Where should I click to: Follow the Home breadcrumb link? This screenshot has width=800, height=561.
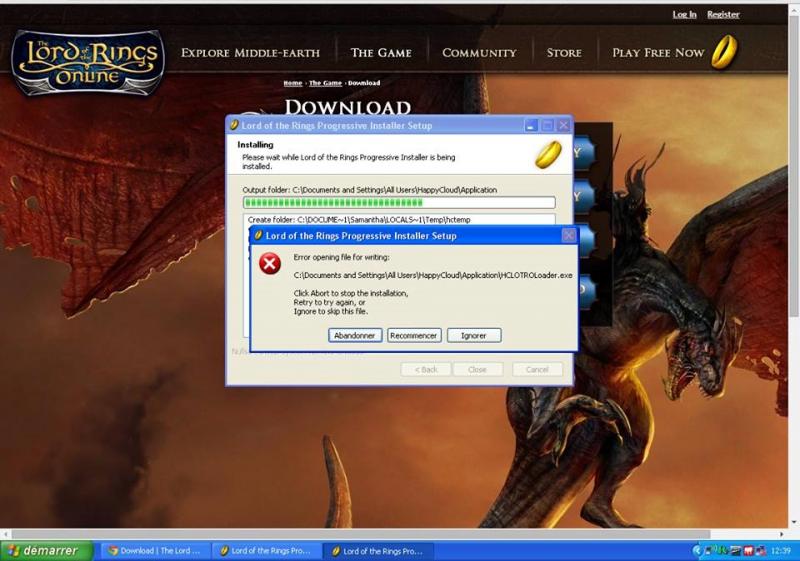[293, 83]
